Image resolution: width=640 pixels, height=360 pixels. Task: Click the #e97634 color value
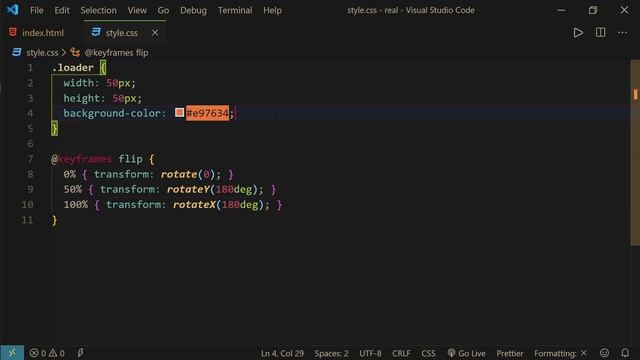click(207, 113)
